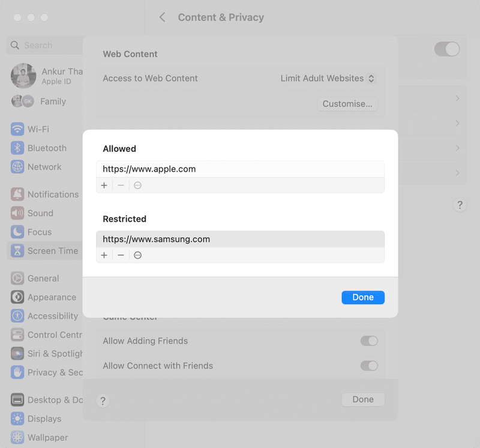Image resolution: width=480 pixels, height=448 pixels.
Task: Select the Accessibility label in sidebar
Action: (x=53, y=316)
